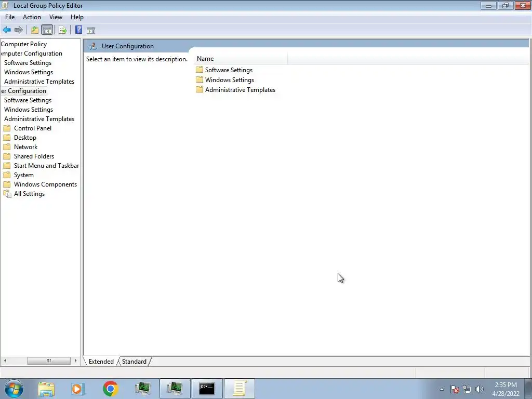Select highlighted User Configuration tree node
The image size is (532, 399).
coord(24,91)
